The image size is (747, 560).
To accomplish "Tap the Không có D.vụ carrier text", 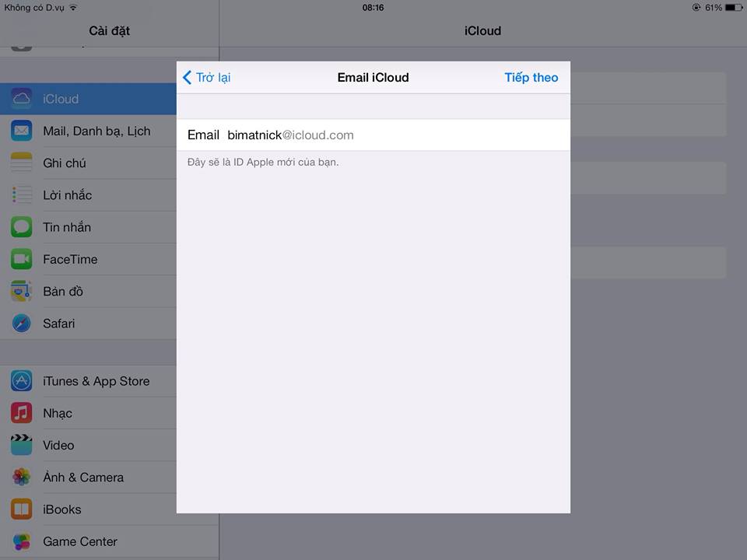I will 33,8.
